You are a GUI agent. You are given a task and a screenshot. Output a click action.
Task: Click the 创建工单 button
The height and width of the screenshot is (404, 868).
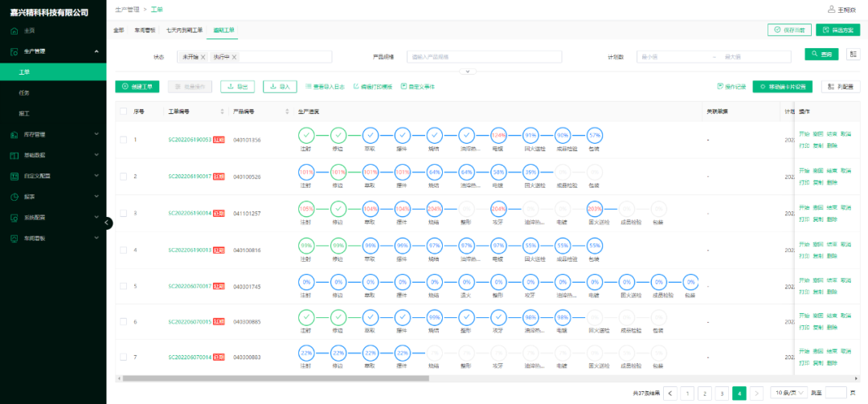point(137,87)
